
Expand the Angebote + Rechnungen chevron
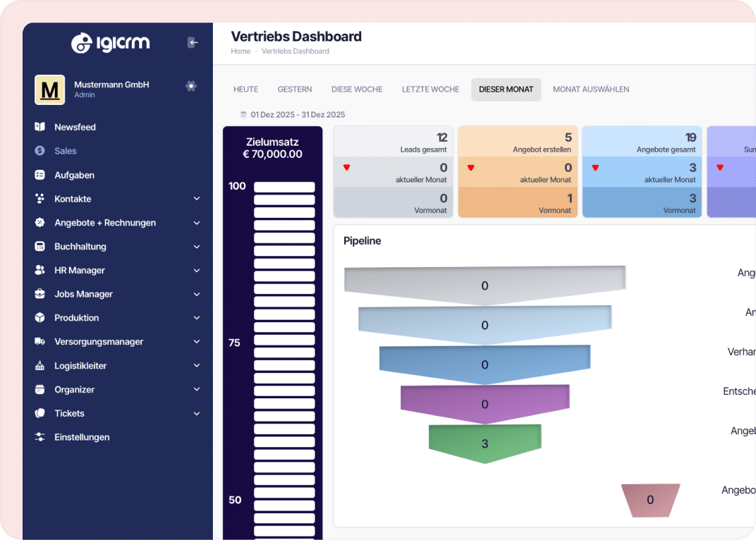click(197, 223)
